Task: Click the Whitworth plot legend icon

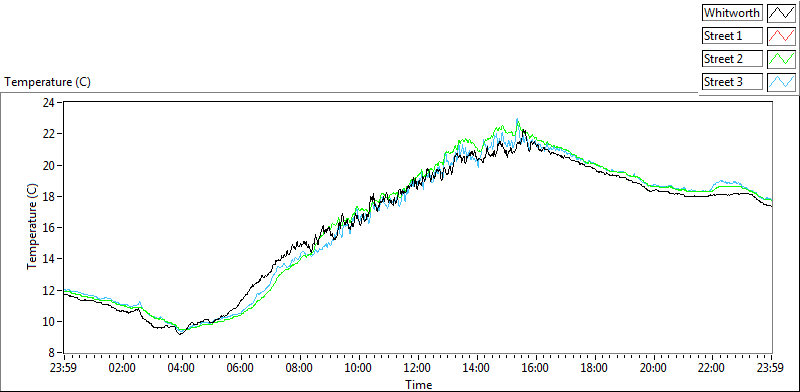Action: click(x=781, y=13)
